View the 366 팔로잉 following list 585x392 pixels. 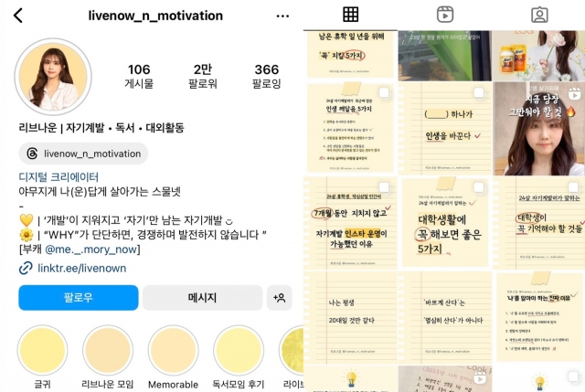[x=266, y=76]
